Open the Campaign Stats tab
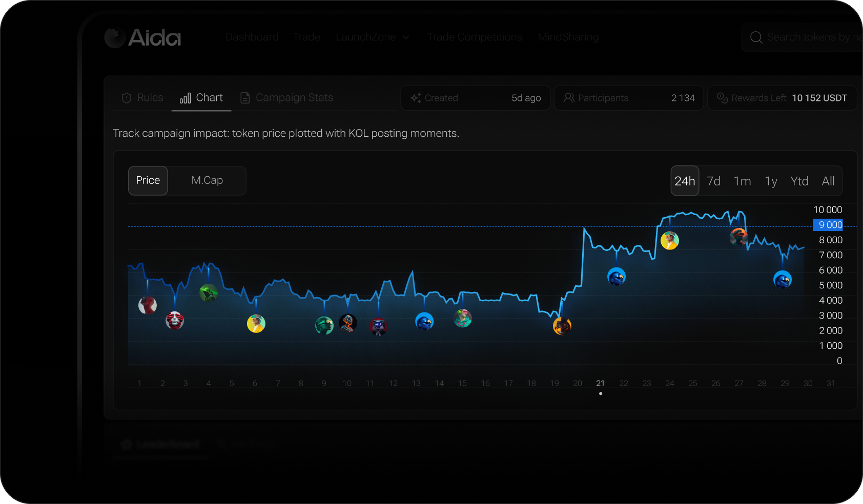The height and width of the screenshot is (504, 863). pos(294,98)
